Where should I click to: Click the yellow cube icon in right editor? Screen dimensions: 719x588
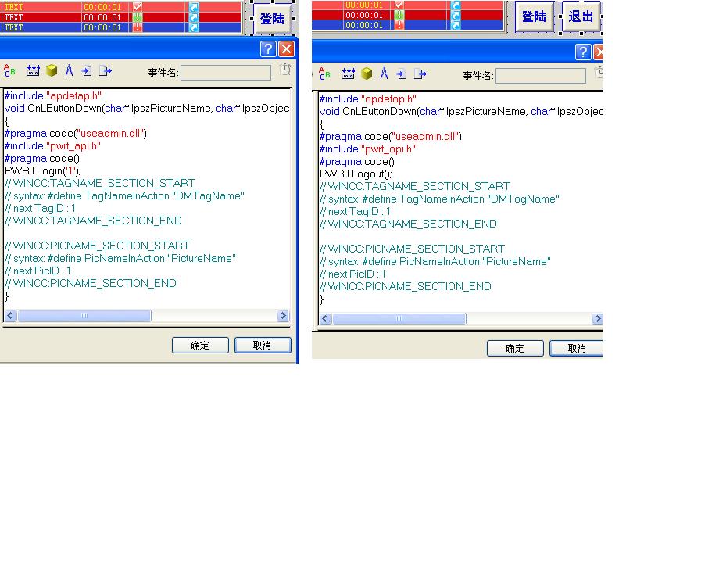pyautogui.click(x=367, y=73)
